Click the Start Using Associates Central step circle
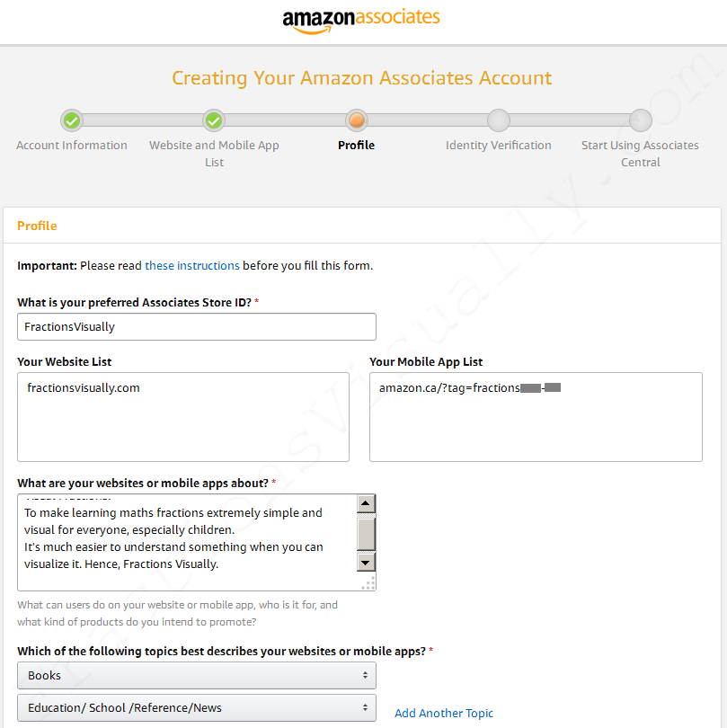 coord(641,120)
